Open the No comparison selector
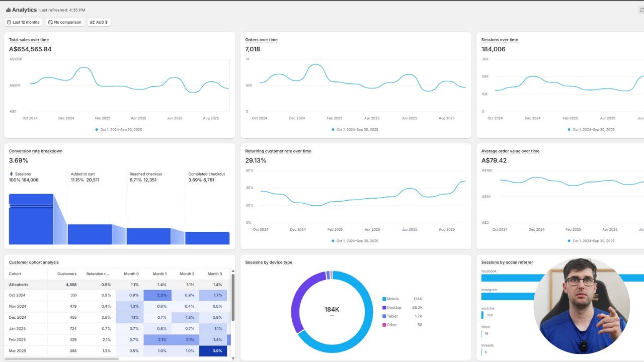The width and height of the screenshot is (644, 362). click(x=65, y=22)
